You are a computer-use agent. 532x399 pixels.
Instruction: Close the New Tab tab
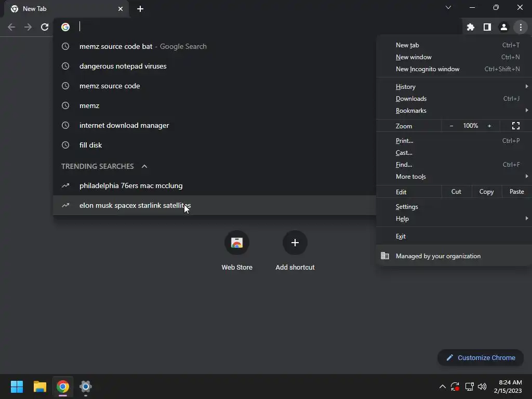pos(121,9)
